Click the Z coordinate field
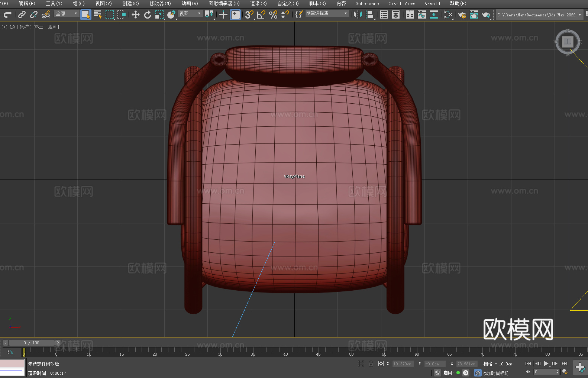This screenshot has height=378, width=588. (466, 364)
